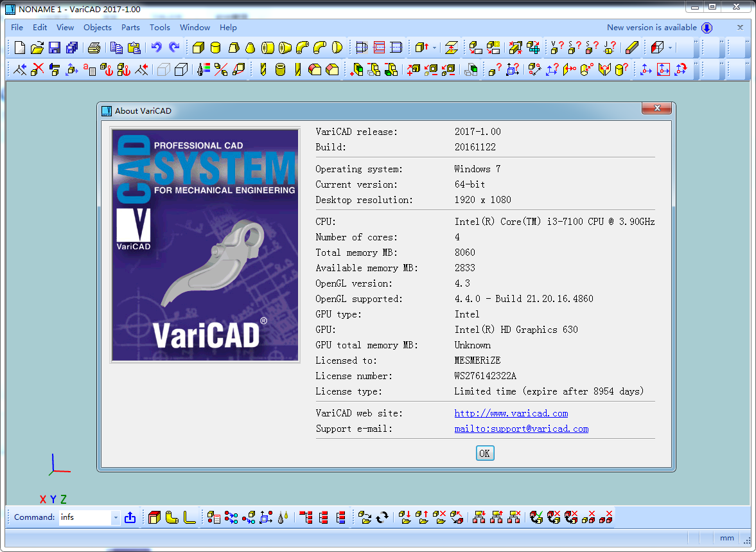The height and width of the screenshot is (552, 756).
Task: Create a new drawing file
Action: pyautogui.click(x=19, y=48)
